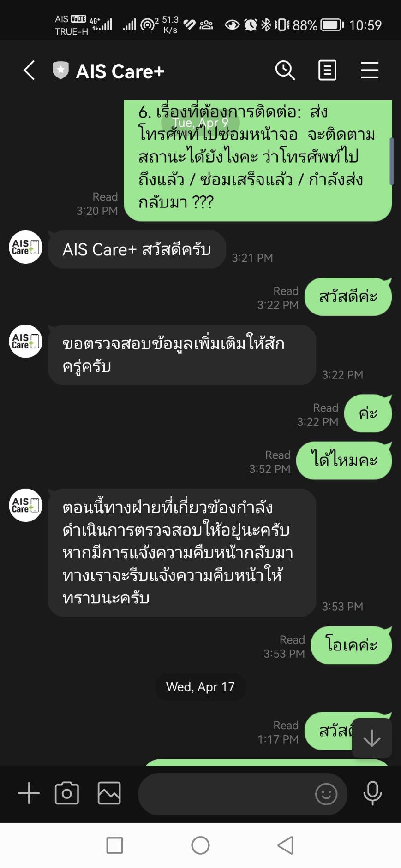Go back using the chat header arrow

pyautogui.click(x=29, y=71)
